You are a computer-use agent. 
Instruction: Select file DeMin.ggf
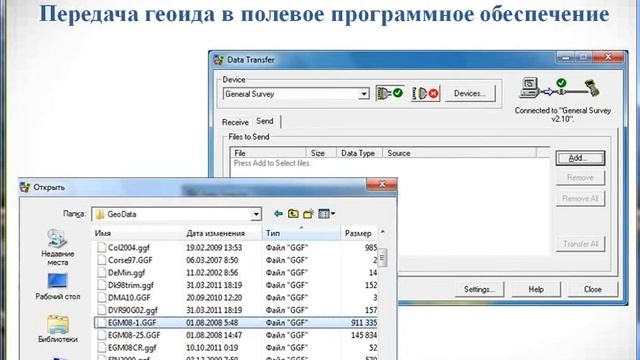tap(127, 273)
